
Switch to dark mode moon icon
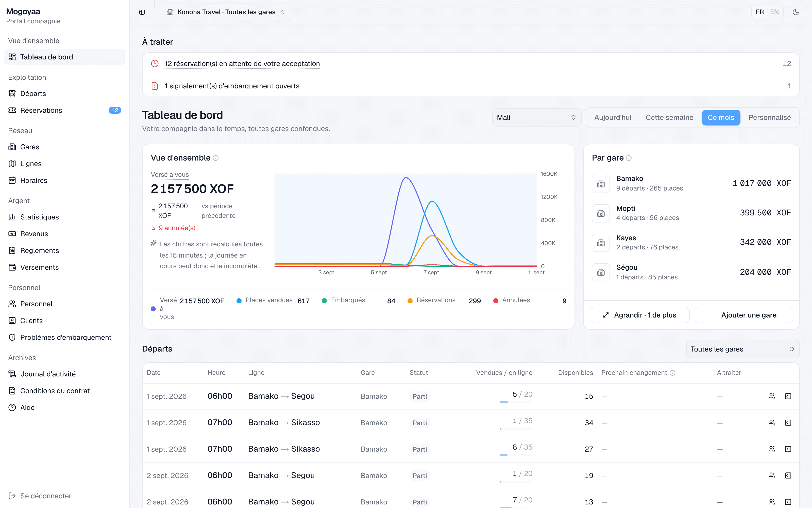coord(796,12)
